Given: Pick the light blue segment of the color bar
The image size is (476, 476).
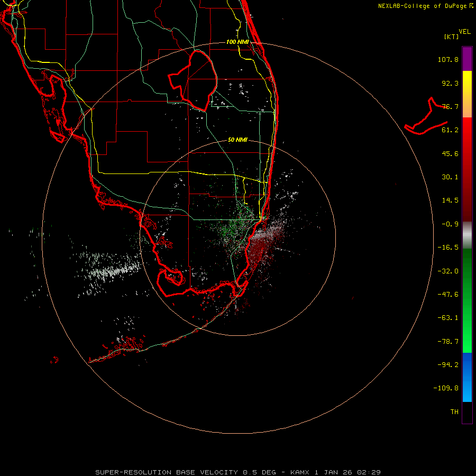Looking at the screenshot, I should (x=467, y=391).
